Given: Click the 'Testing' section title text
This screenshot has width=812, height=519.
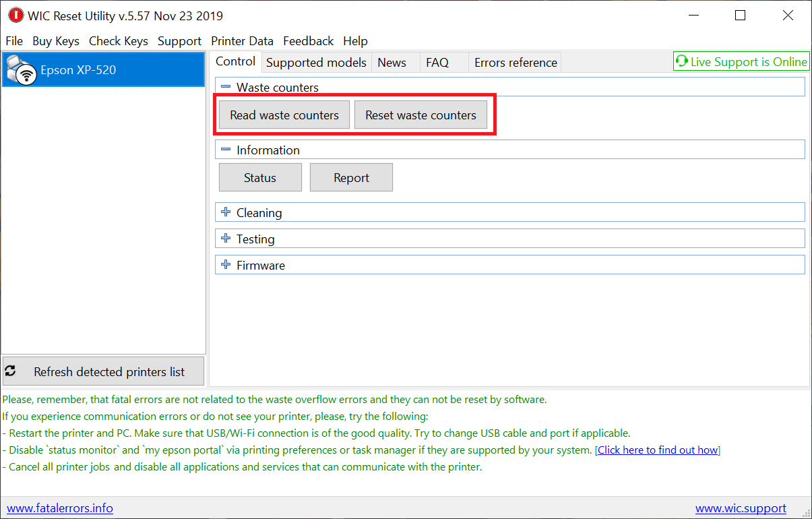Looking at the screenshot, I should [255, 239].
